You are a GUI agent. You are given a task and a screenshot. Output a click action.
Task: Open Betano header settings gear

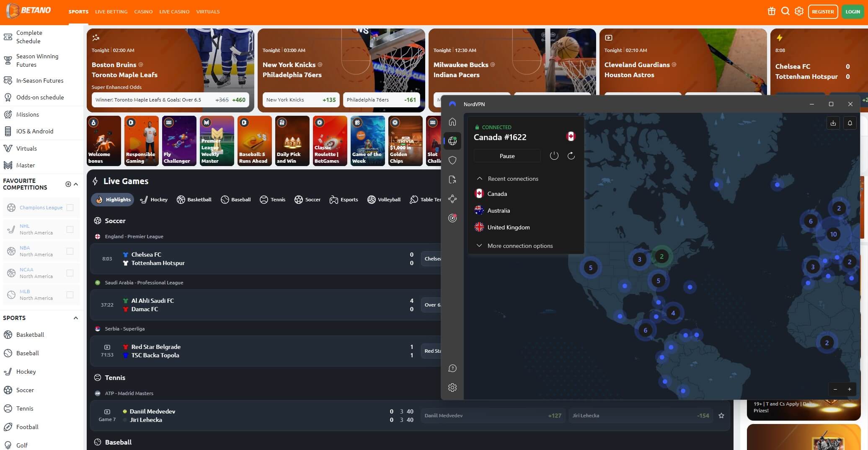pos(799,11)
